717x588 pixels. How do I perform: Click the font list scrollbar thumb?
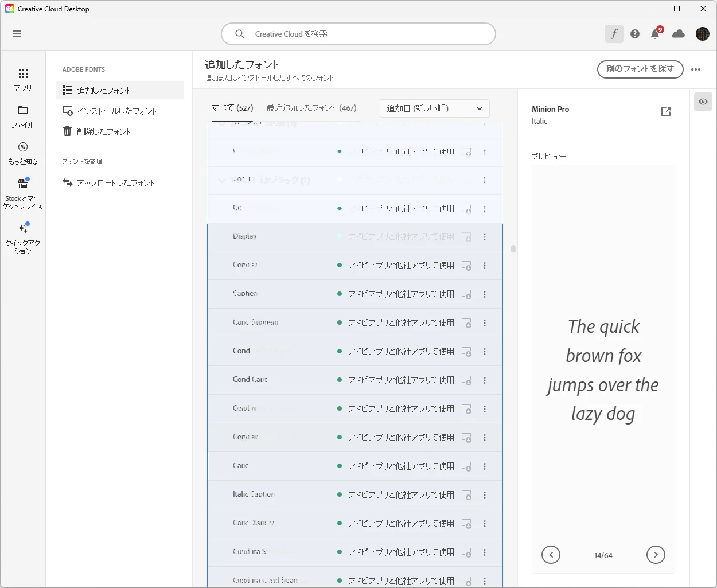click(513, 248)
